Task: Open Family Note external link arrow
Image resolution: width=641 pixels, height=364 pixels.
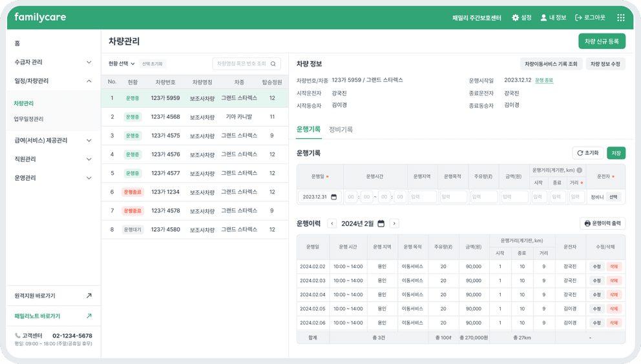Action: (x=89, y=316)
